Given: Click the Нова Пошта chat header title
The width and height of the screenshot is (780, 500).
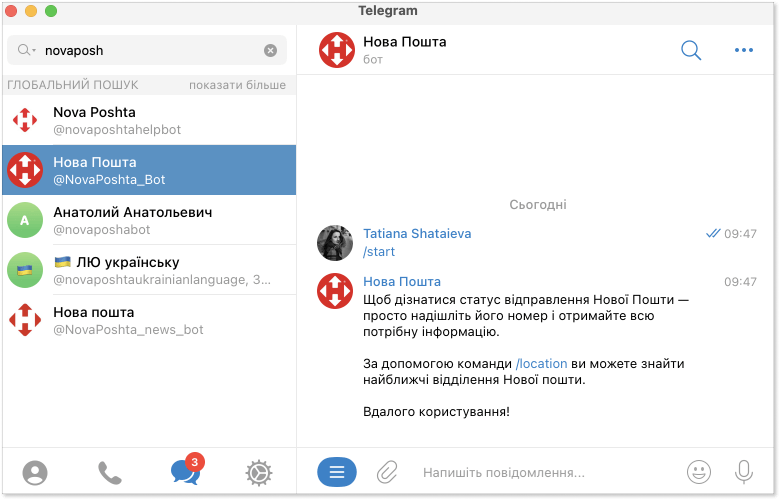Looking at the screenshot, I should coord(404,42).
